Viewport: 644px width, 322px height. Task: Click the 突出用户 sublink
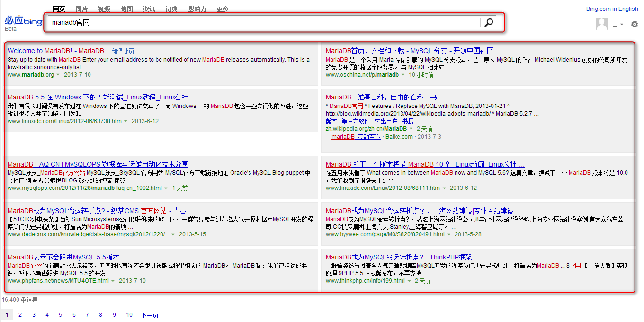click(x=386, y=121)
